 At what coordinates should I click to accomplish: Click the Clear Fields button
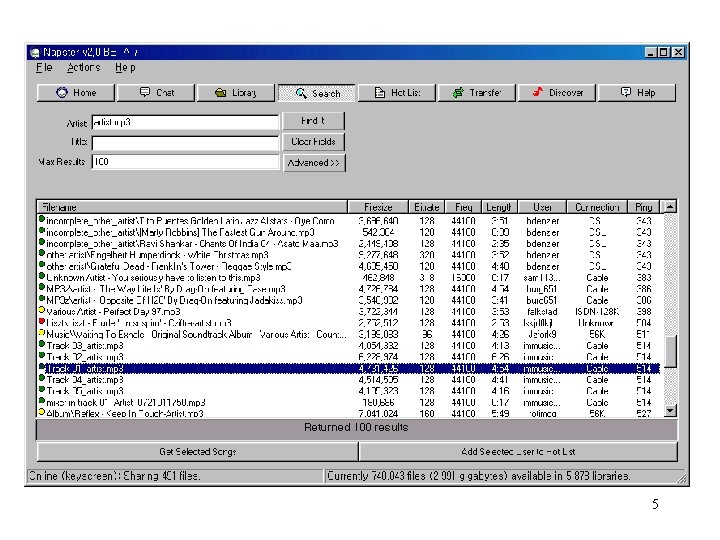coord(314,142)
